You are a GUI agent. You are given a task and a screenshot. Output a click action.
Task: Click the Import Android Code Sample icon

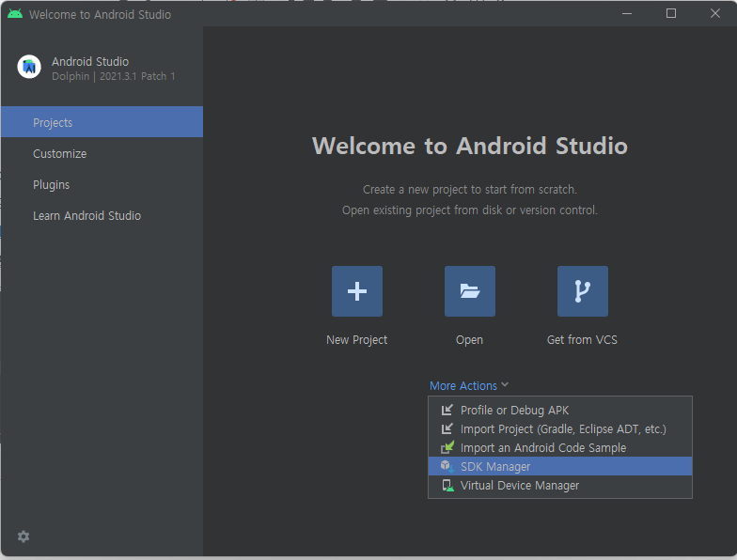(447, 447)
